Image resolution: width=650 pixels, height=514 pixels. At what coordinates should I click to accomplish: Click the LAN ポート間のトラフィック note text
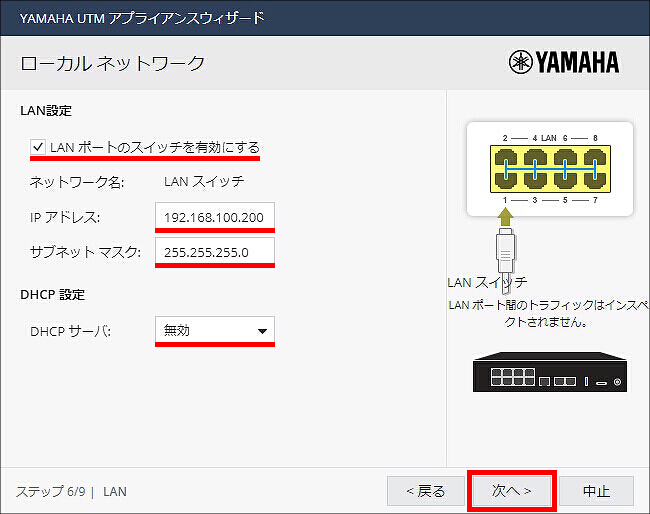[548, 313]
